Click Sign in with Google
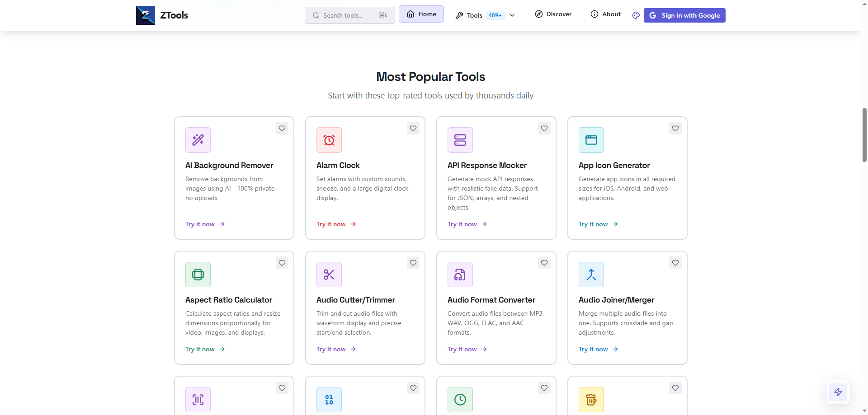Image resolution: width=868 pixels, height=415 pixels. pos(684,15)
